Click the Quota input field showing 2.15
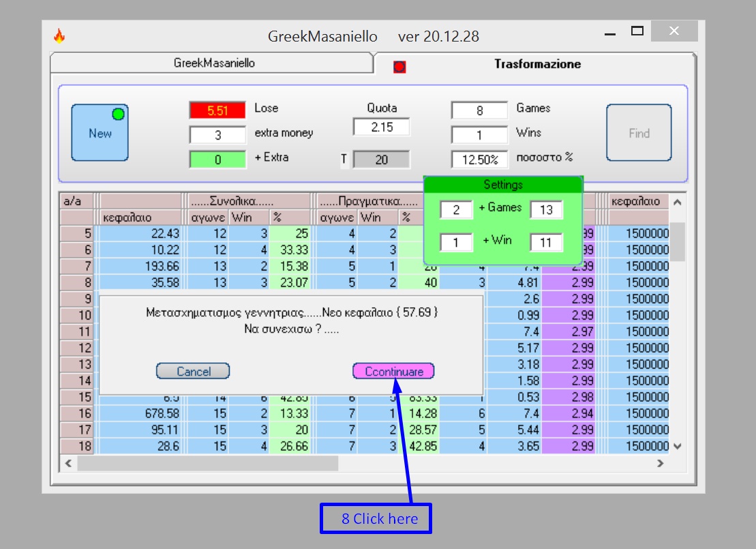This screenshot has width=756, height=549. (381, 127)
